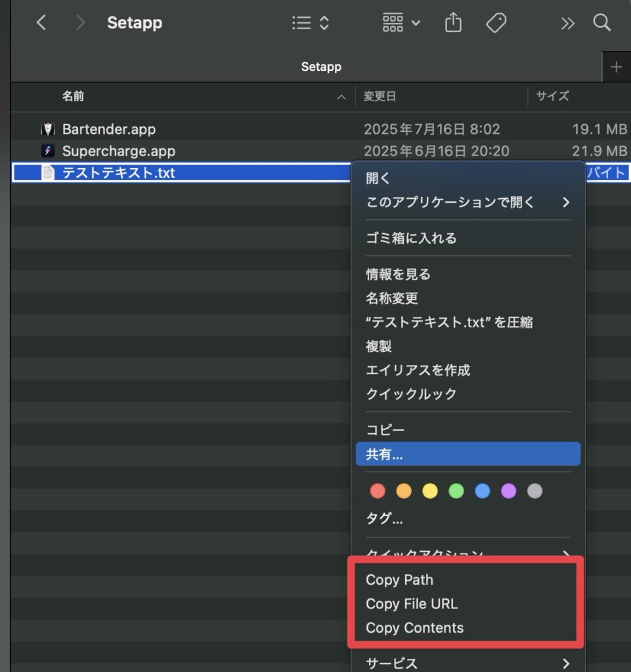Image resolution: width=631 pixels, height=672 pixels.
Task: Choose ゴミ箱に入れる menu item
Action: (468, 238)
